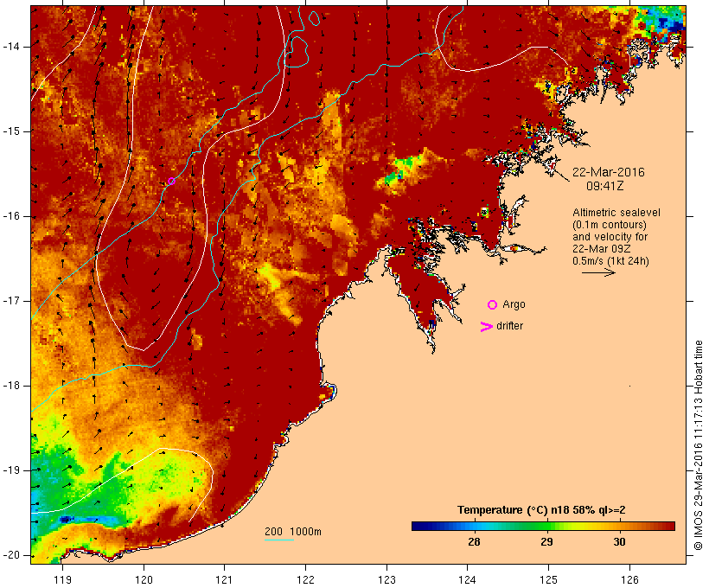Click the 'Temperature (°C) n18 58% ql>=2' title
709x588 pixels.
tap(541, 510)
